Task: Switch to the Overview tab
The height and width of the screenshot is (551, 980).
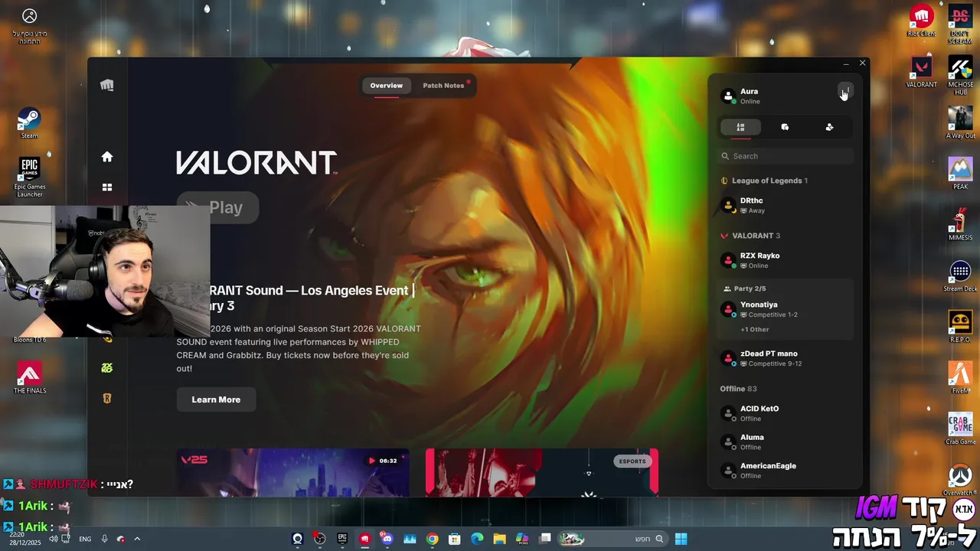Action: 387,86
